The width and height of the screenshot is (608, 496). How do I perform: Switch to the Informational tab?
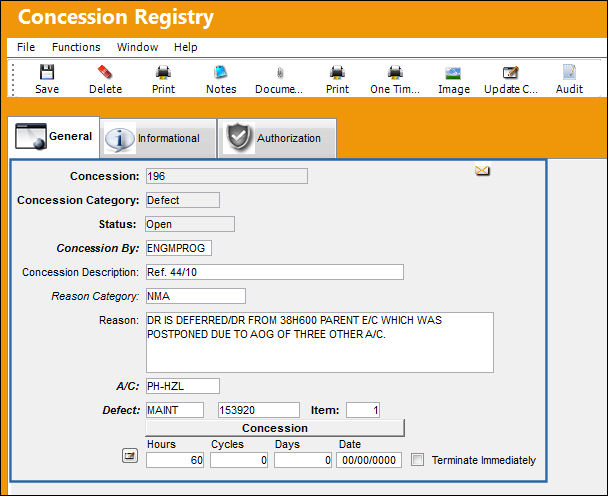158,138
